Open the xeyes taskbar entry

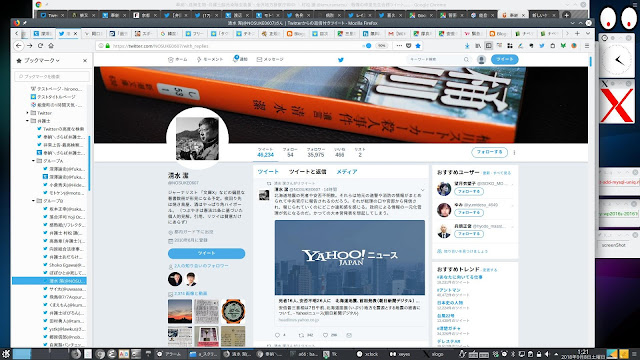[399, 354]
